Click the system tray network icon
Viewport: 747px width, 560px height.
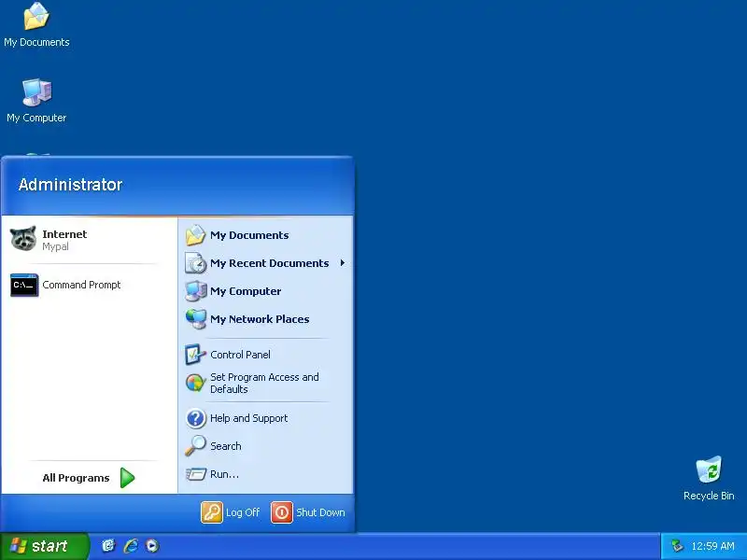[x=677, y=546]
